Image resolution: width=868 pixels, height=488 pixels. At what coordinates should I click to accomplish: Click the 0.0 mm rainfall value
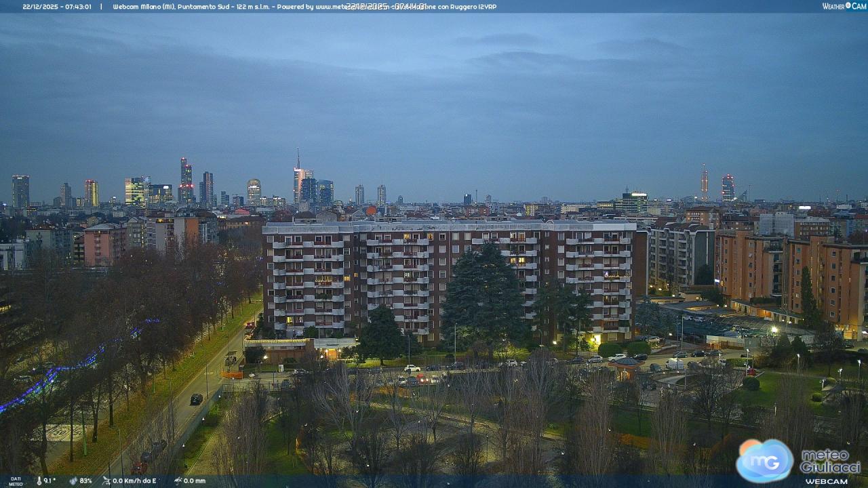click(194, 481)
